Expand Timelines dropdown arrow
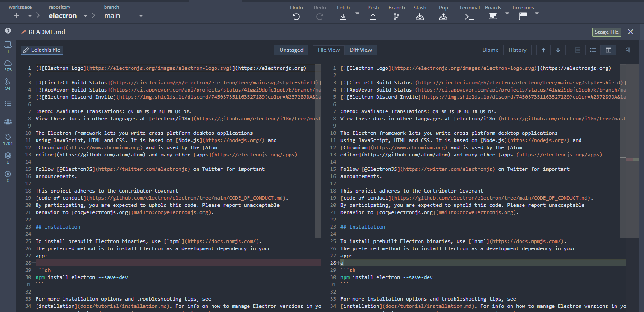 click(x=537, y=13)
